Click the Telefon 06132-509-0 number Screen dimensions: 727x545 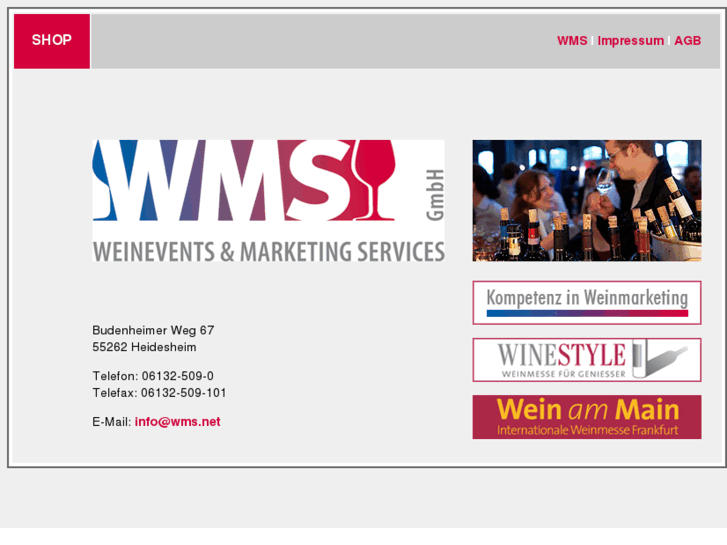(x=178, y=376)
